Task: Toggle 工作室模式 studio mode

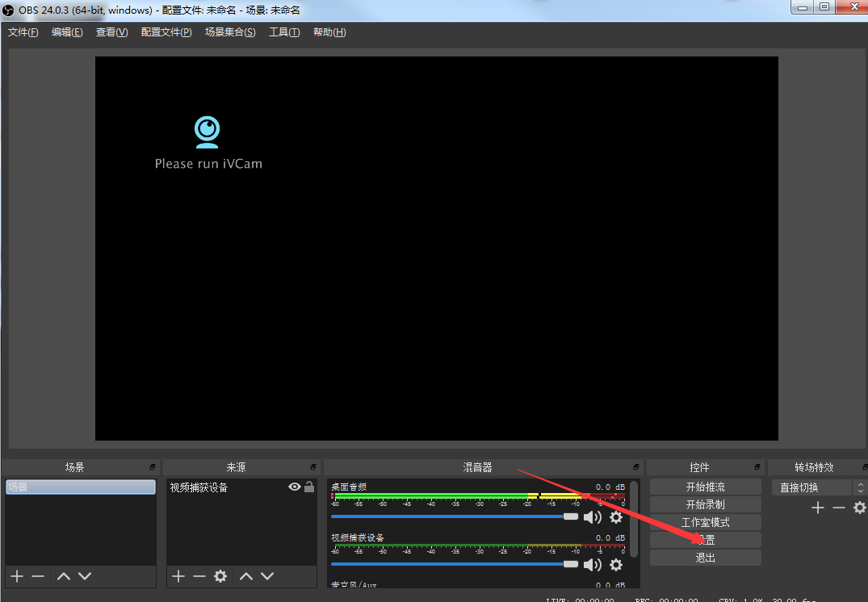Action: click(x=705, y=522)
